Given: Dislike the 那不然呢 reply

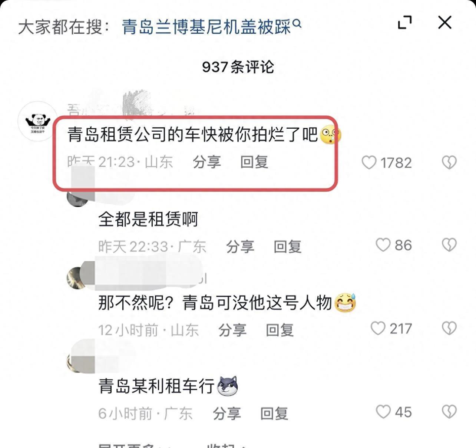Looking at the screenshot, I should point(449,328).
